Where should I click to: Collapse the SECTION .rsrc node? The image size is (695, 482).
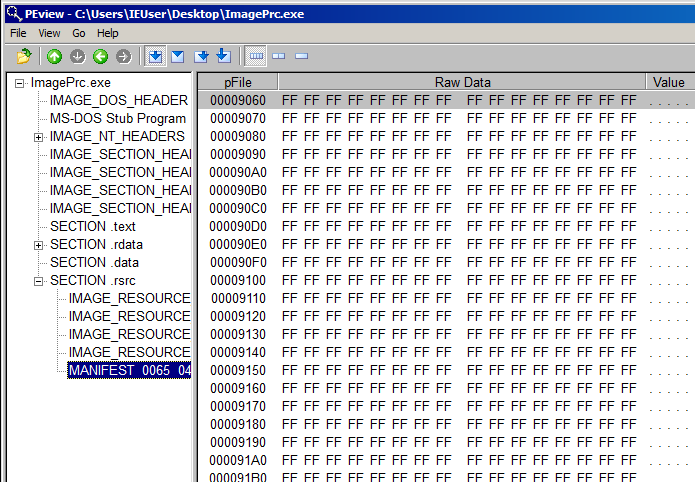[39, 281]
